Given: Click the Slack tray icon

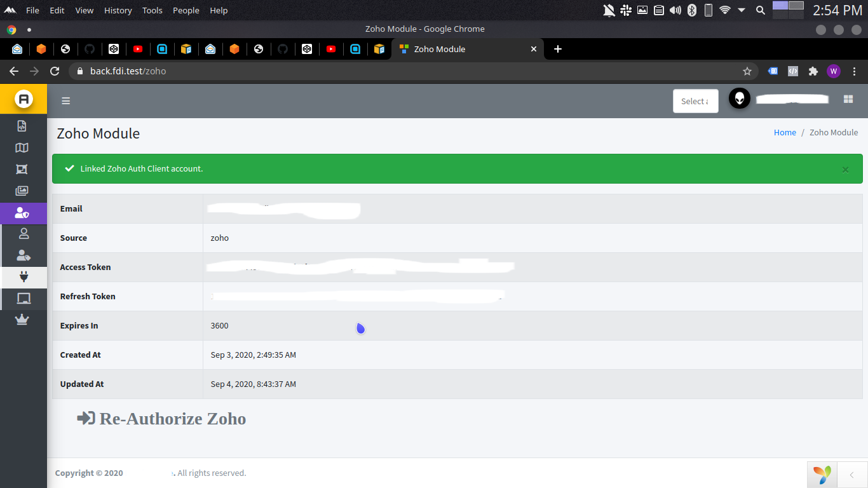Looking at the screenshot, I should [626, 10].
